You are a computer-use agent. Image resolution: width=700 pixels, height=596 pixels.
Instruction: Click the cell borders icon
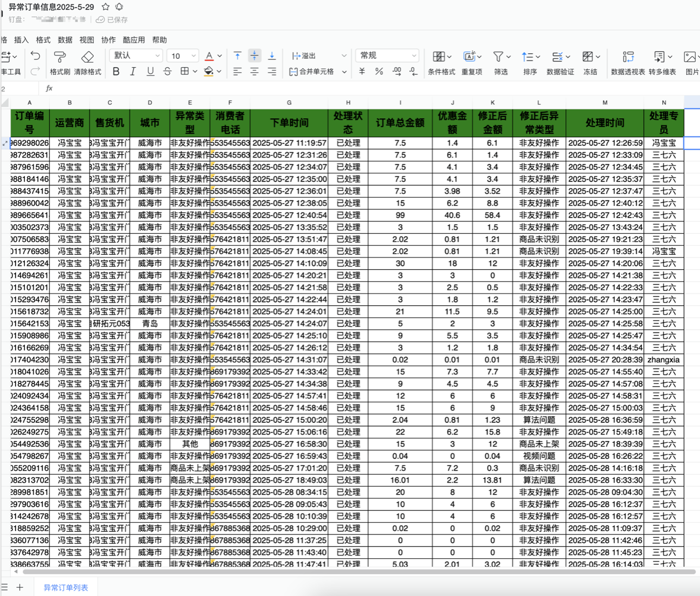tap(185, 71)
